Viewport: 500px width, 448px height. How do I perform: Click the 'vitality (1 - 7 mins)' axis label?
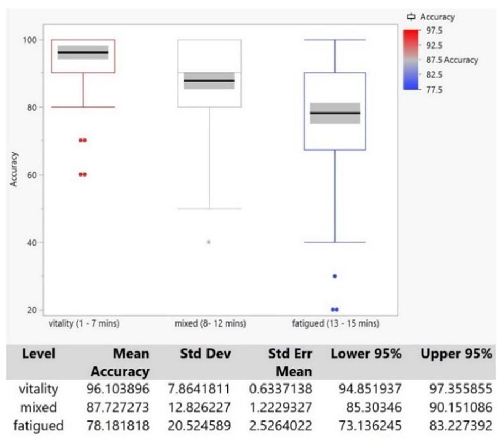[x=84, y=323]
